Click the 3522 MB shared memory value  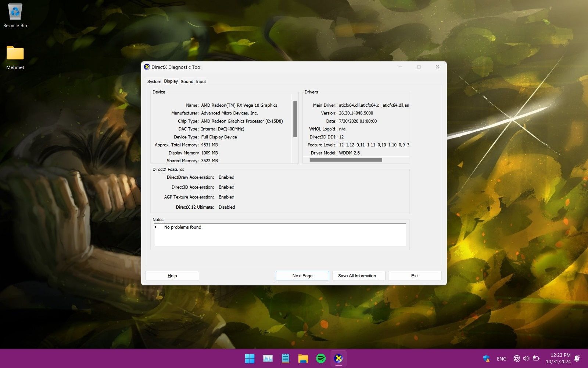209,161
